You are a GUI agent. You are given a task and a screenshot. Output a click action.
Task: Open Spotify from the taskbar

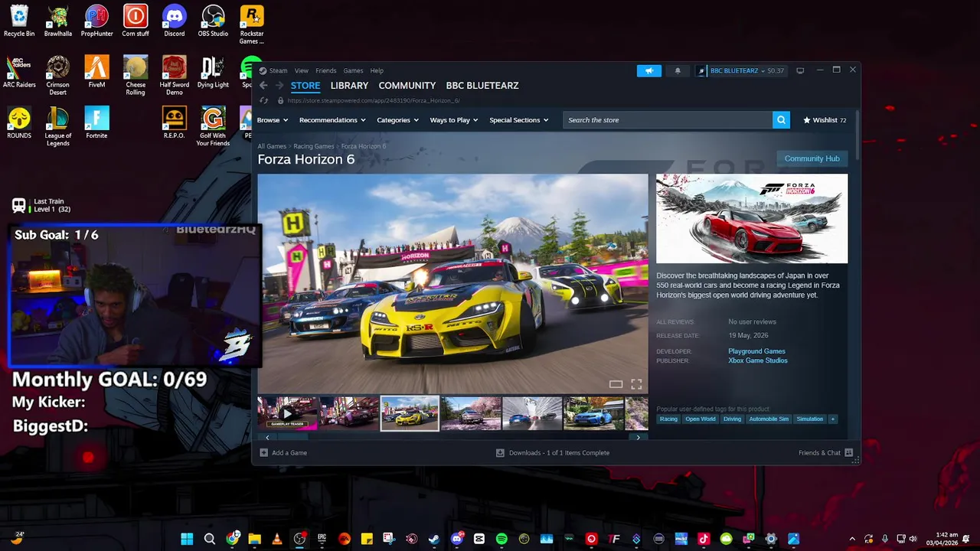[501, 539]
